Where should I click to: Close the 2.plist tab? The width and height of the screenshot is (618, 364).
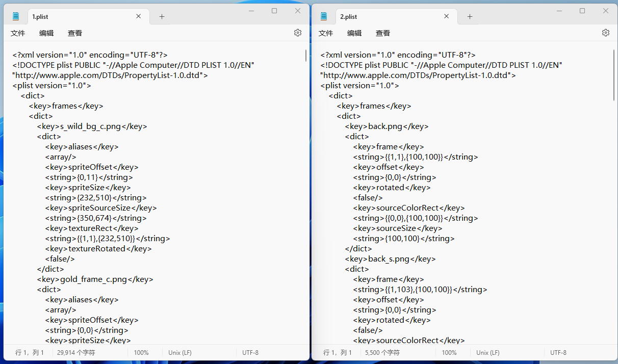(446, 16)
